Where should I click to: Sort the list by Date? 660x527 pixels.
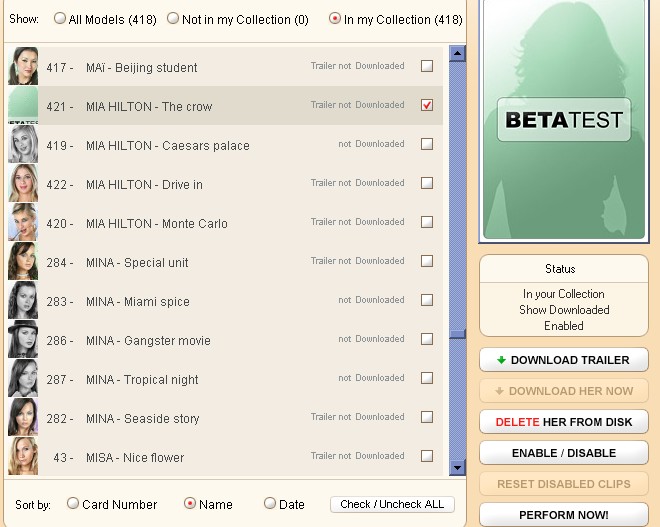270,504
